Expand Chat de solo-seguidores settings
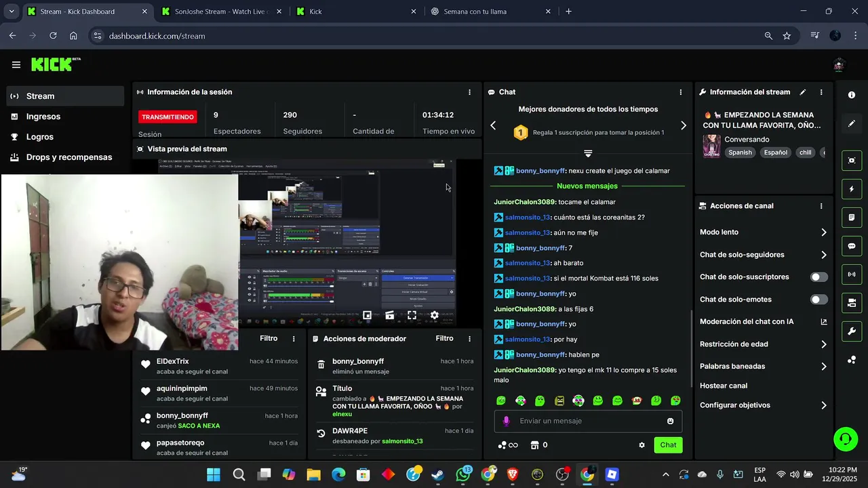The width and height of the screenshot is (868, 488). pyautogui.click(x=764, y=255)
